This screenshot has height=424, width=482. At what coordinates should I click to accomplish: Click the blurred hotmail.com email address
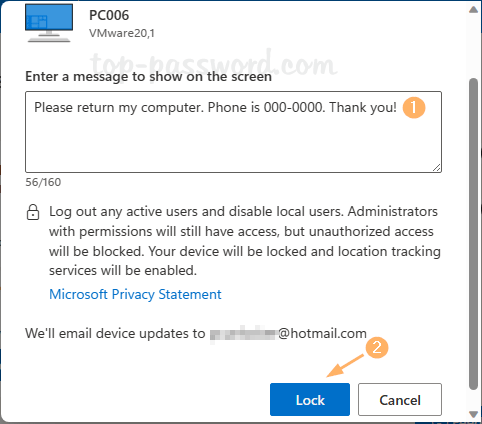pos(288,333)
